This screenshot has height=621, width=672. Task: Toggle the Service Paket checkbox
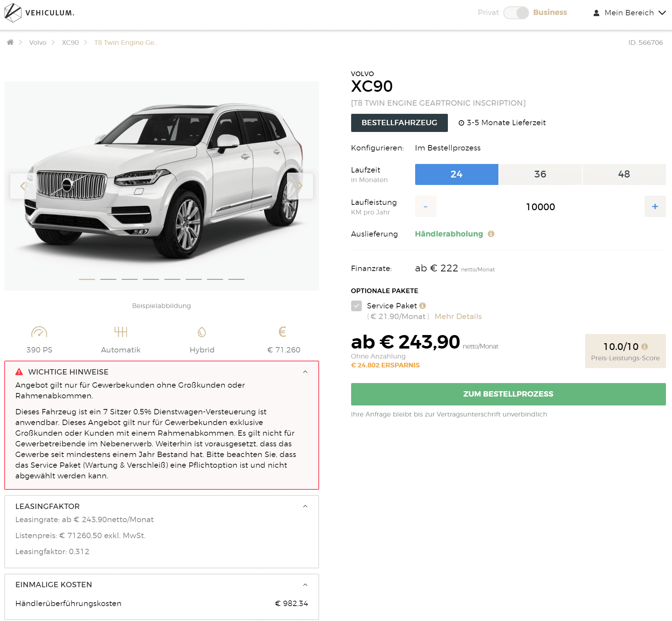pyautogui.click(x=356, y=306)
